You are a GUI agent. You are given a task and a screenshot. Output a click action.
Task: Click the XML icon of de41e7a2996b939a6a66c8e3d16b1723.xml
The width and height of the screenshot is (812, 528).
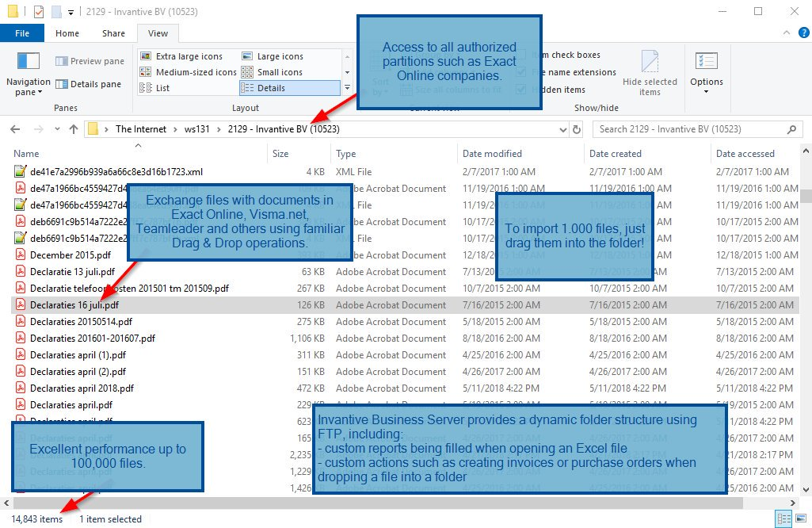[x=20, y=171]
